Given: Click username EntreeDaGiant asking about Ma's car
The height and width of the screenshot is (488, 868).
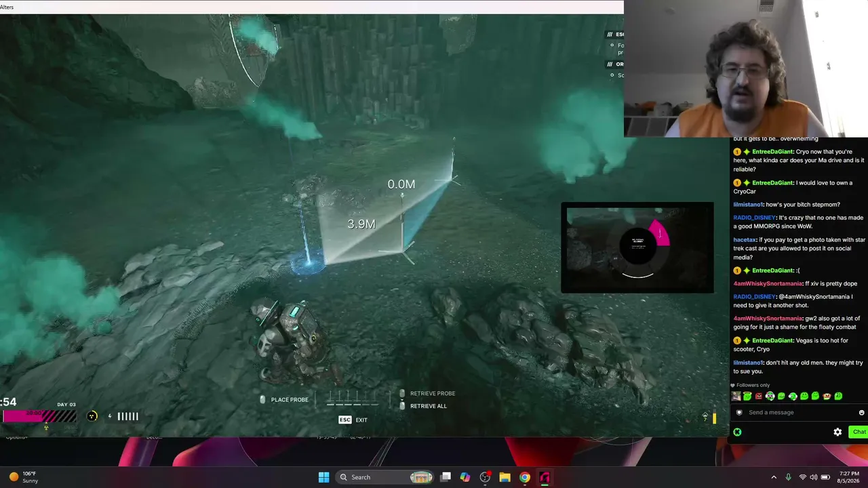Looking at the screenshot, I should [772, 152].
